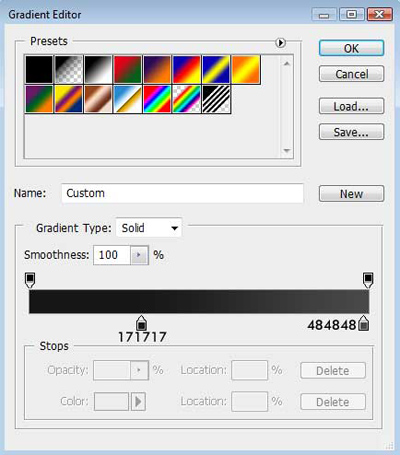Choose the transparent stripes gradient preset
Viewport: 400px width, 455px height.
(216, 99)
